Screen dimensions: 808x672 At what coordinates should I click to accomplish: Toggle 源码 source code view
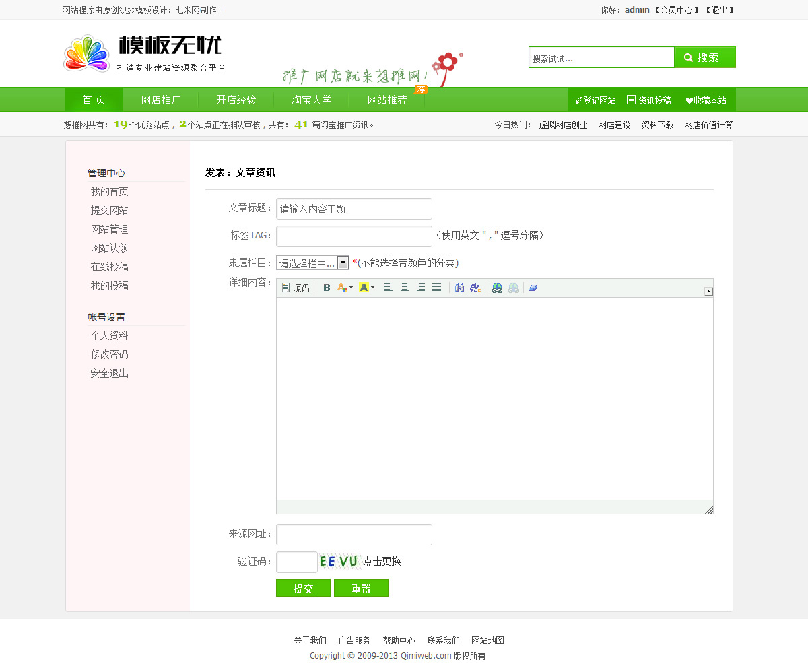pyautogui.click(x=296, y=288)
